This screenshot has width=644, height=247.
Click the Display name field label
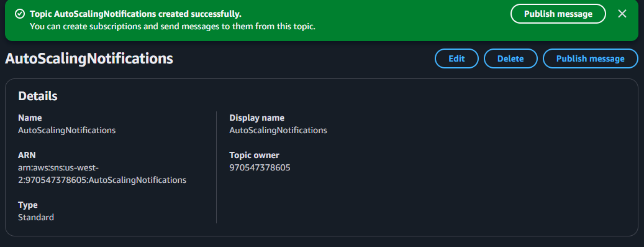(x=256, y=118)
